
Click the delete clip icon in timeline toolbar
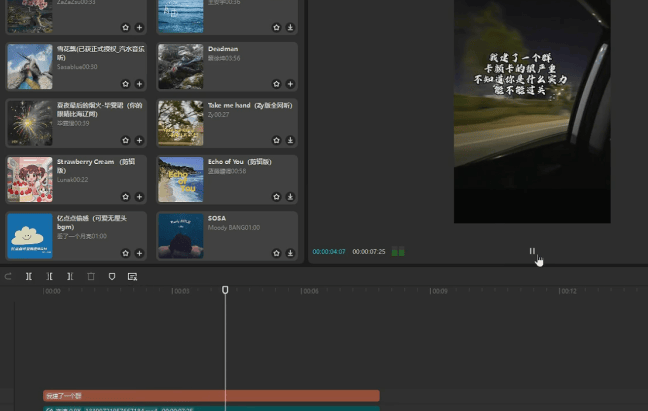pos(91,276)
